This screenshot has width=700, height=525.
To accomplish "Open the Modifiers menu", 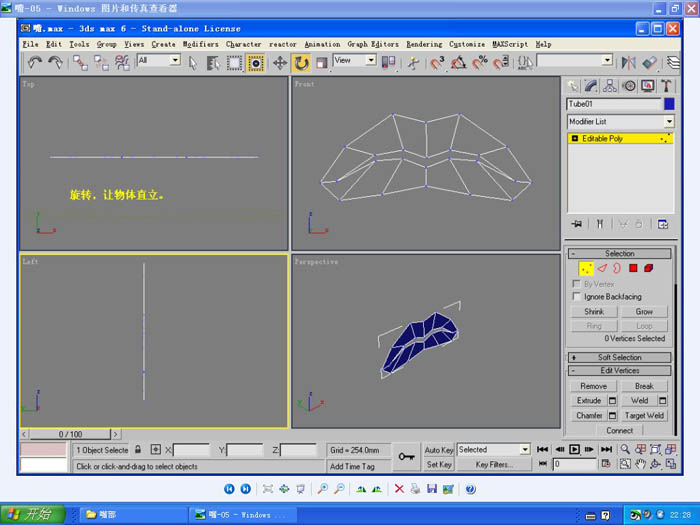I will pos(200,44).
